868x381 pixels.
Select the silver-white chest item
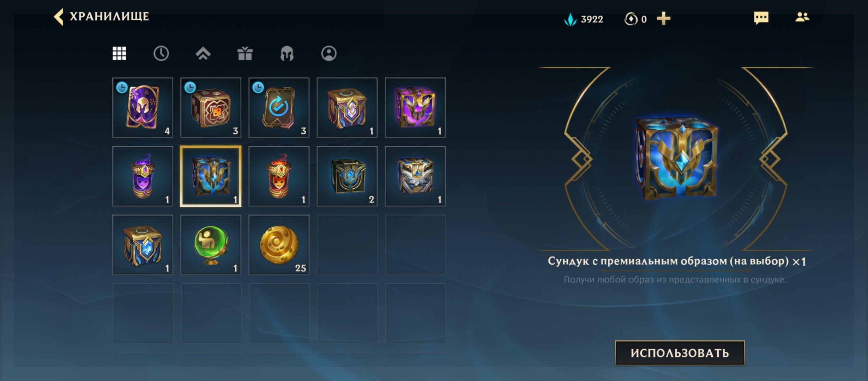pos(415,176)
